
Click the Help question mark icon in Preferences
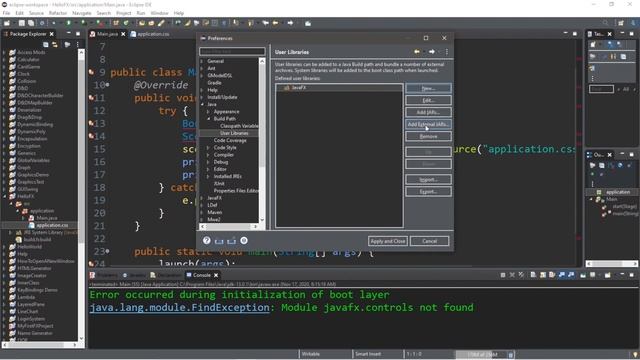(207, 241)
